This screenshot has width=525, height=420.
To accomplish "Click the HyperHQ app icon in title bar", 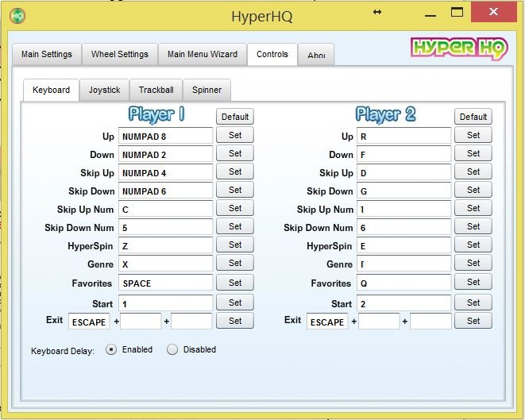I will click(17, 15).
